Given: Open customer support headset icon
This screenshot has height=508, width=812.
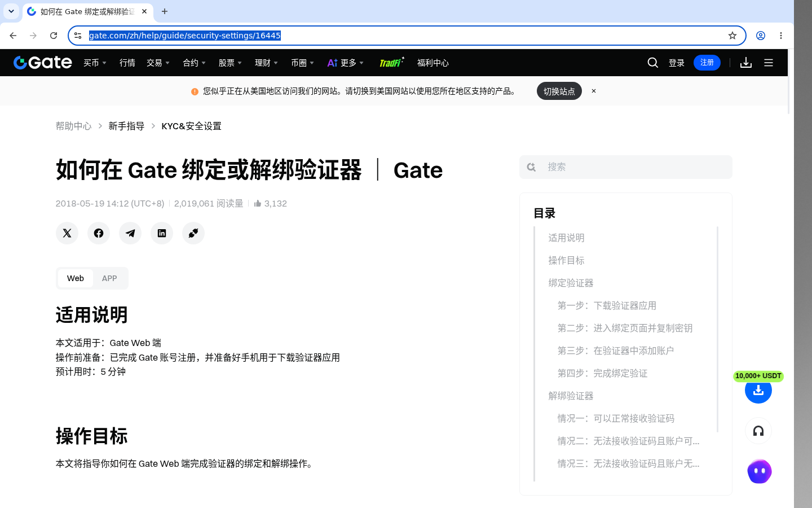Looking at the screenshot, I should [x=758, y=431].
